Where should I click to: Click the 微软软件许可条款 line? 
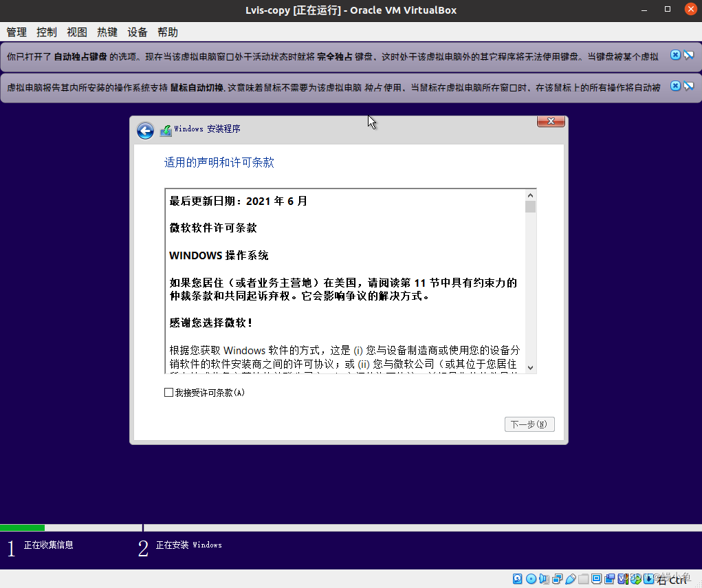213,228
